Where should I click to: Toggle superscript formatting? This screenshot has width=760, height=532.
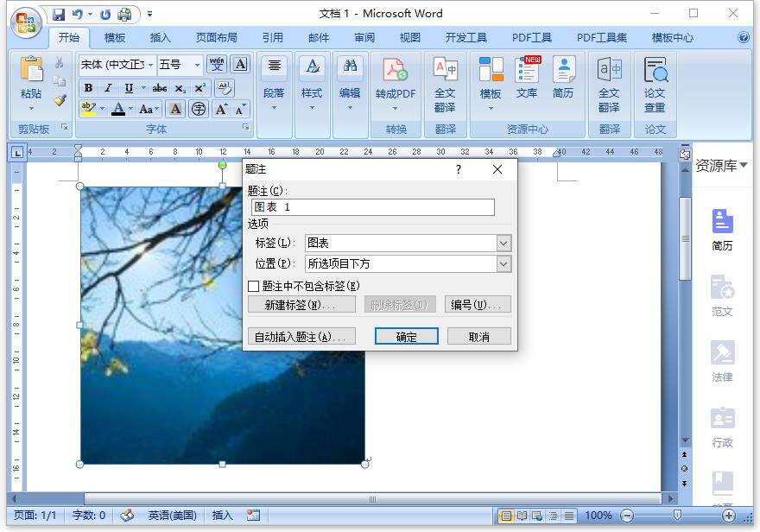point(199,88)
